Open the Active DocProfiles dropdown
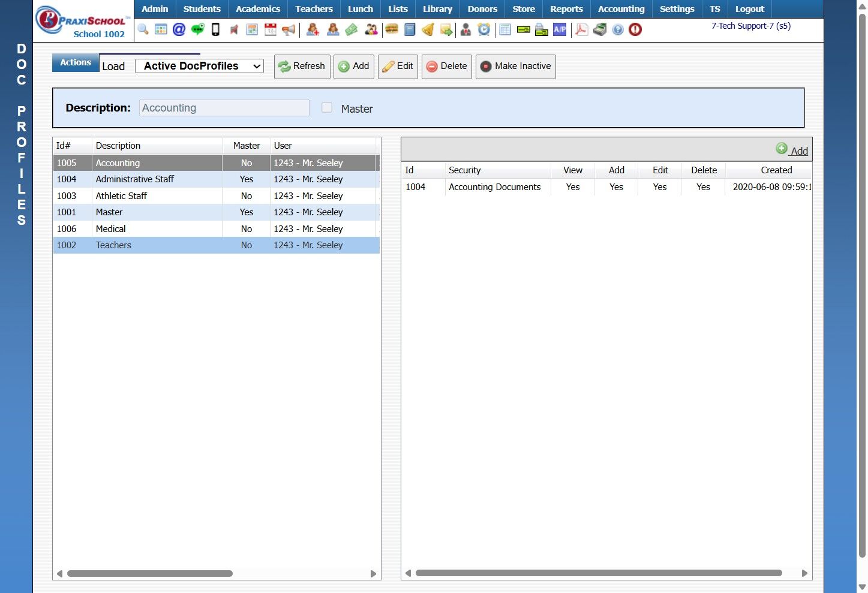 (199, 66)
